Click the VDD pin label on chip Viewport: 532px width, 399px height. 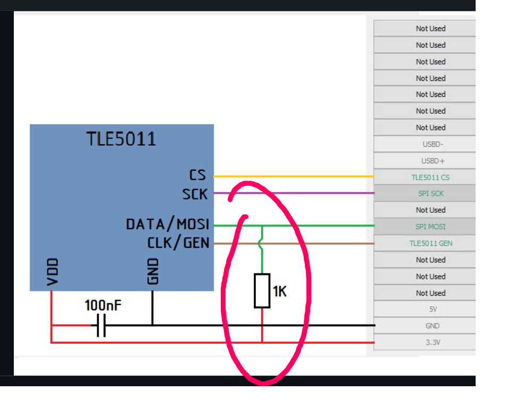click(x=53, y=272)
